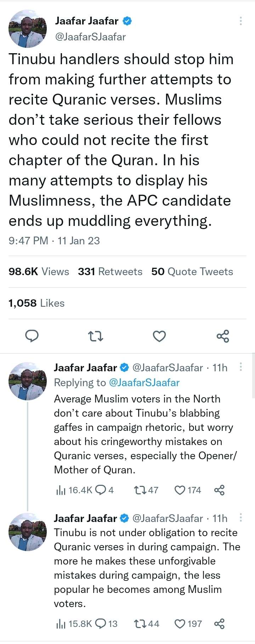The height and width of the screenshot is (644, 255).
Task: View analytics showing 16.4K views
Action: [x=61, y=490]
